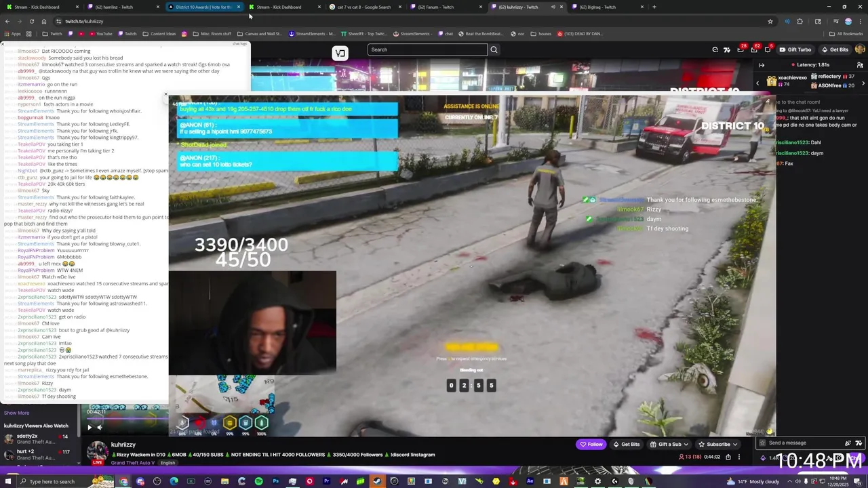Open chat community users list icon

pyautogui.click(x=860, y=65)
